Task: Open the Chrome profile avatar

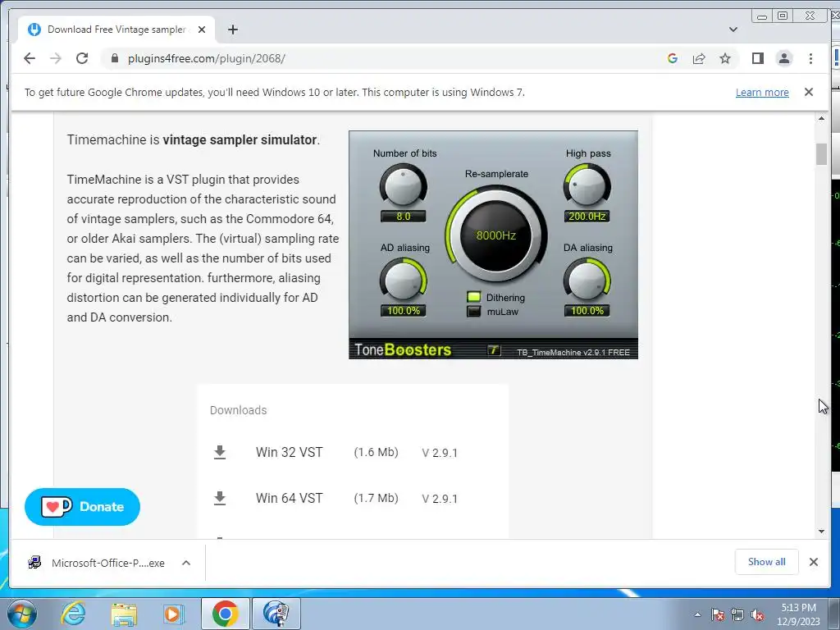Action: (783, 58)
